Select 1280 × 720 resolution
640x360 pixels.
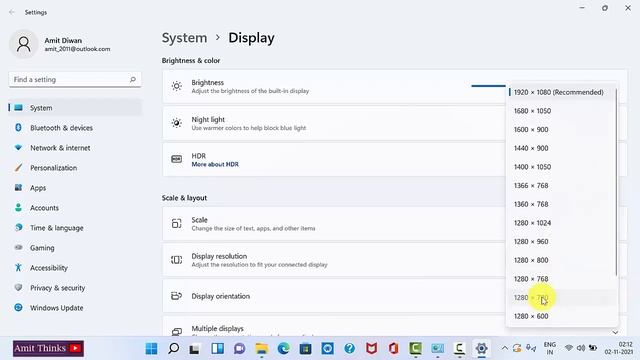click(561, 298)
